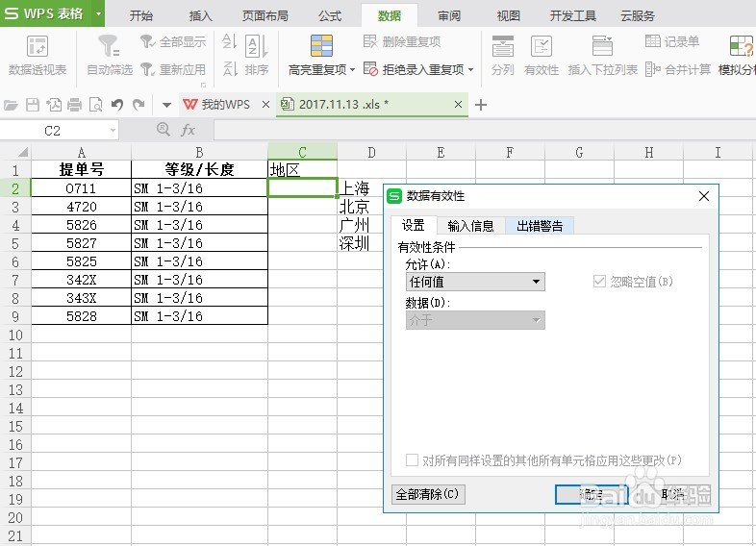Close the 数据有效性 dialog
The image size is (756, 546).
[x=704, y=196]
